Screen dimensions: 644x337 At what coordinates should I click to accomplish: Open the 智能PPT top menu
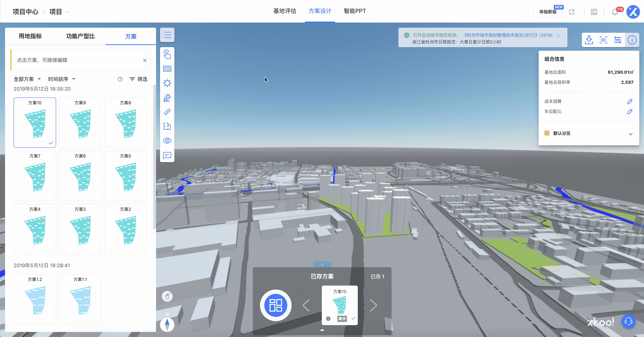coord(355,11)
